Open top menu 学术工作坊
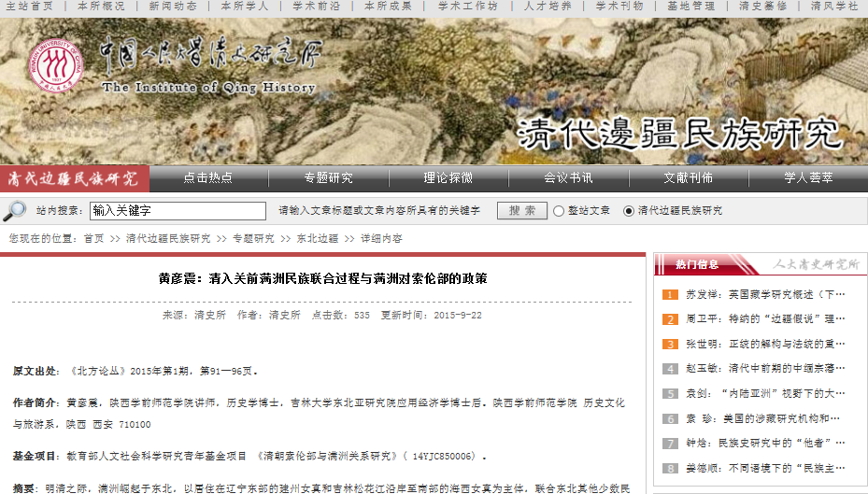Image resolution: width=868 pixels, height=494 pixels. pyautogui.click(x=468, y=7)
